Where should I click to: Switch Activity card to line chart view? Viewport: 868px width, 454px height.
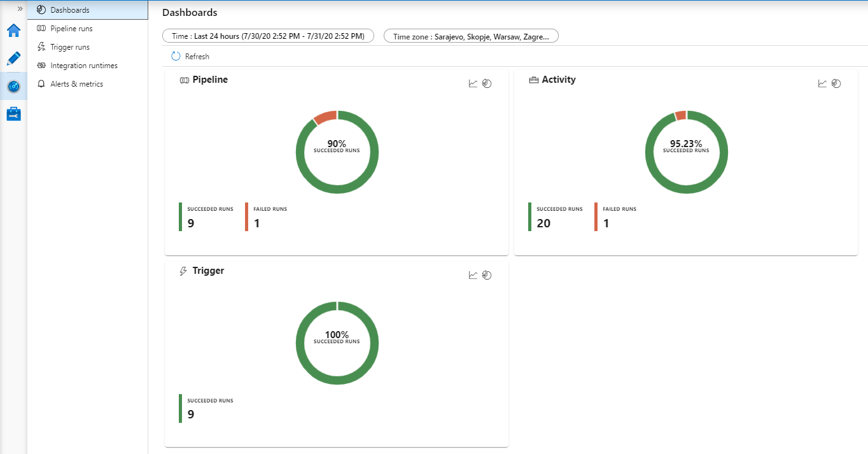pyautogui.click(x=822, y=83)
